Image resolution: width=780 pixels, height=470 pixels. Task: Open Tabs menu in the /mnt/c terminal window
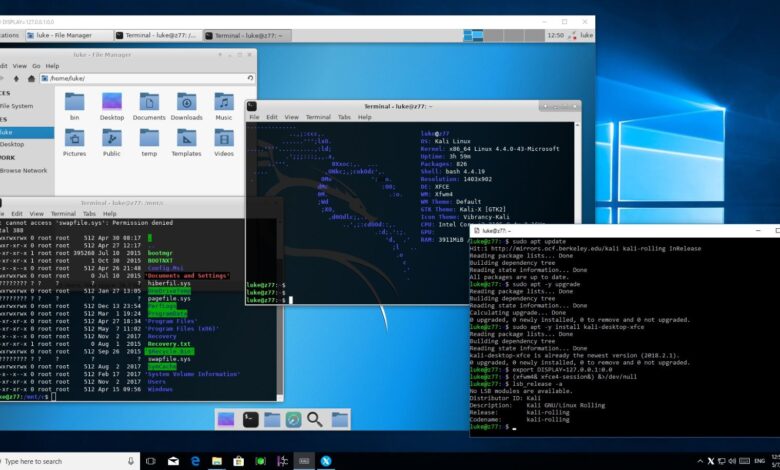coord(90,213)
